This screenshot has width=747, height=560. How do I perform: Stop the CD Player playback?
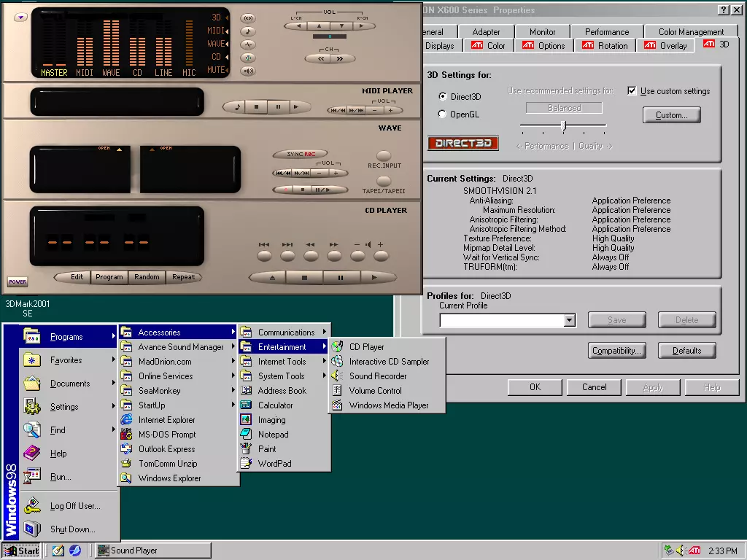[x=304, y=278]
